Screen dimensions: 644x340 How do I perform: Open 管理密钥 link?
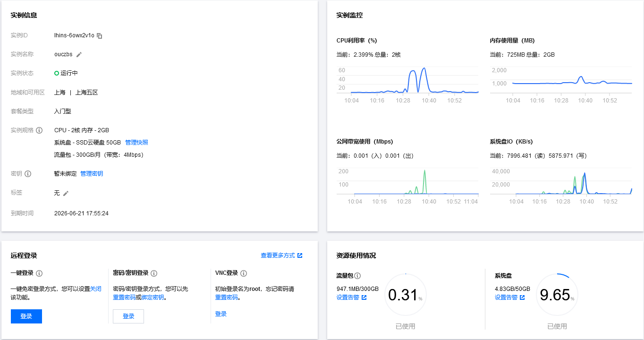[92, 174]
